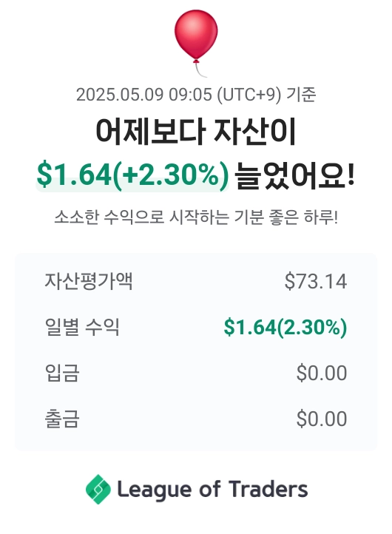This screenshot has height=534, width=392.
Task: Tap the red balloon emoji
Action: click(196, 36)
